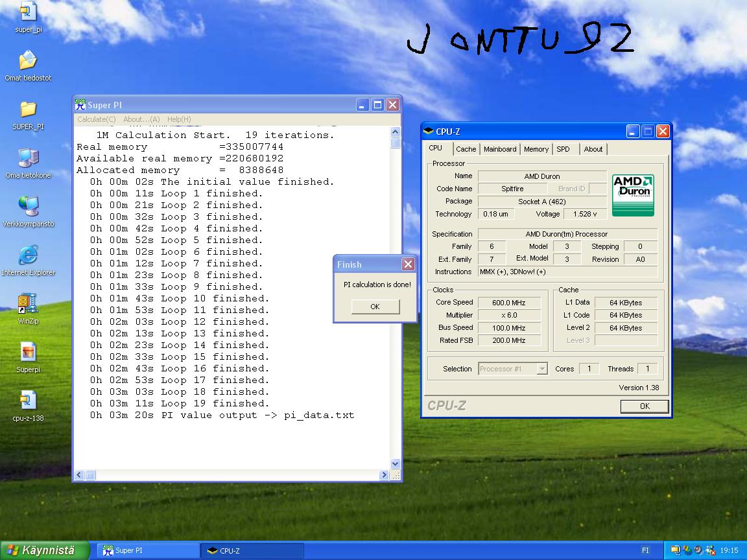Click Super PI scroll up arrow

tap(395, 132)
